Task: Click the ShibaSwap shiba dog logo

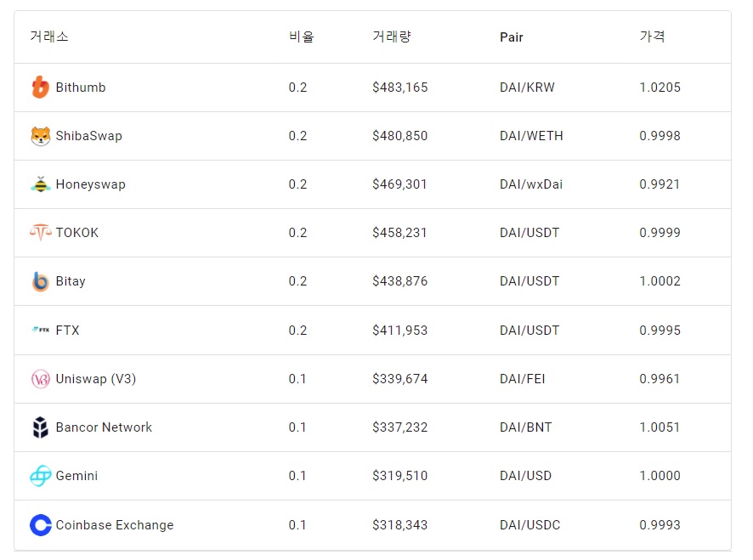Action: coord(40,136)
